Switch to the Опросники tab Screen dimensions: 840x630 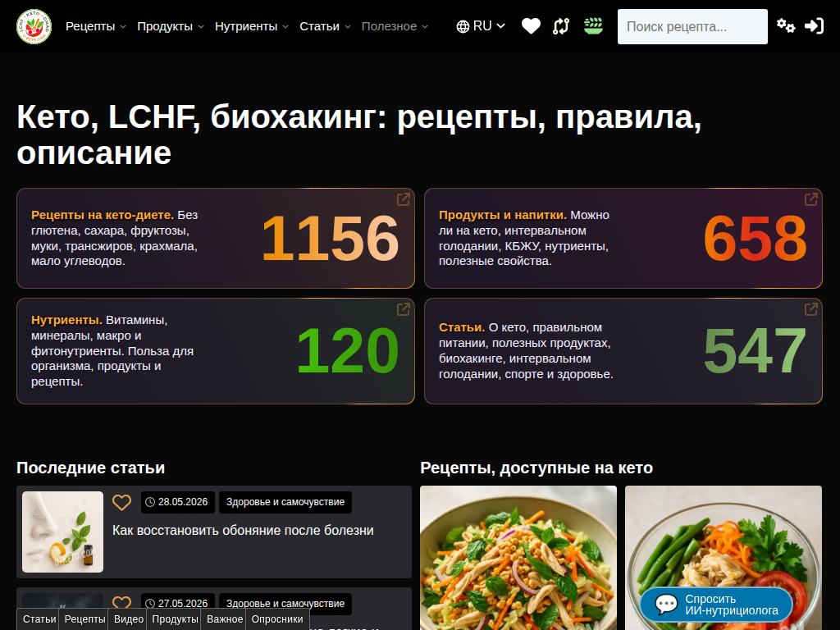277,619
